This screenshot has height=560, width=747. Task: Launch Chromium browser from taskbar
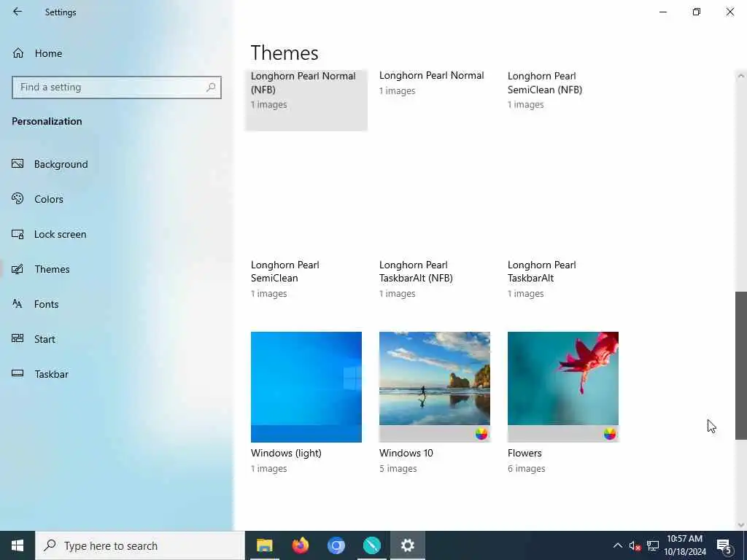(336, 545)
